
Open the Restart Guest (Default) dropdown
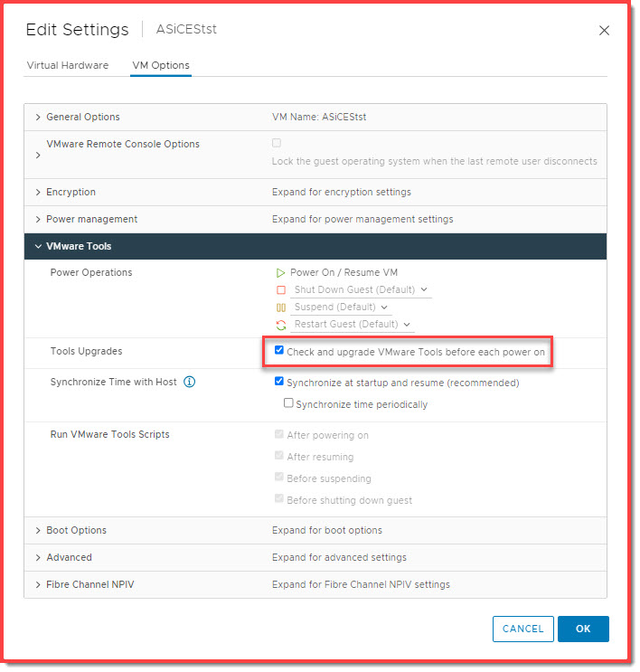(x=353, y=325)
